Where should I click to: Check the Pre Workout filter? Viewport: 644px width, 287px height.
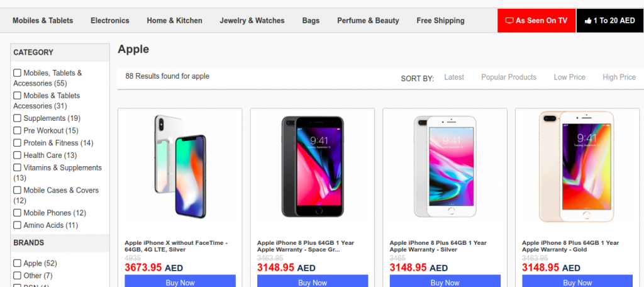pos(18,131)
